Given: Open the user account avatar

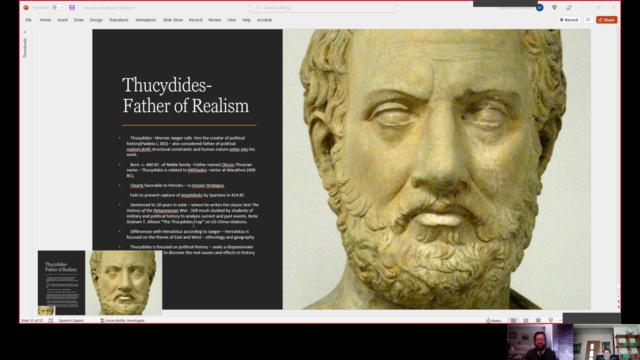Looking at the screenshot, I should tap(540, 7).
